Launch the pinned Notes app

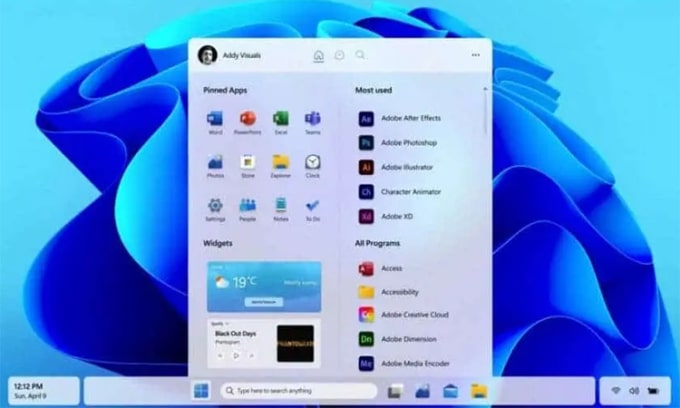click(281, 209)
